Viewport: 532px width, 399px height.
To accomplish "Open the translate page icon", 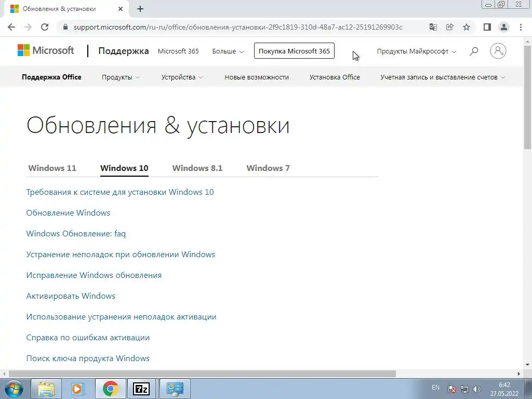I will [x=433, y=27].
